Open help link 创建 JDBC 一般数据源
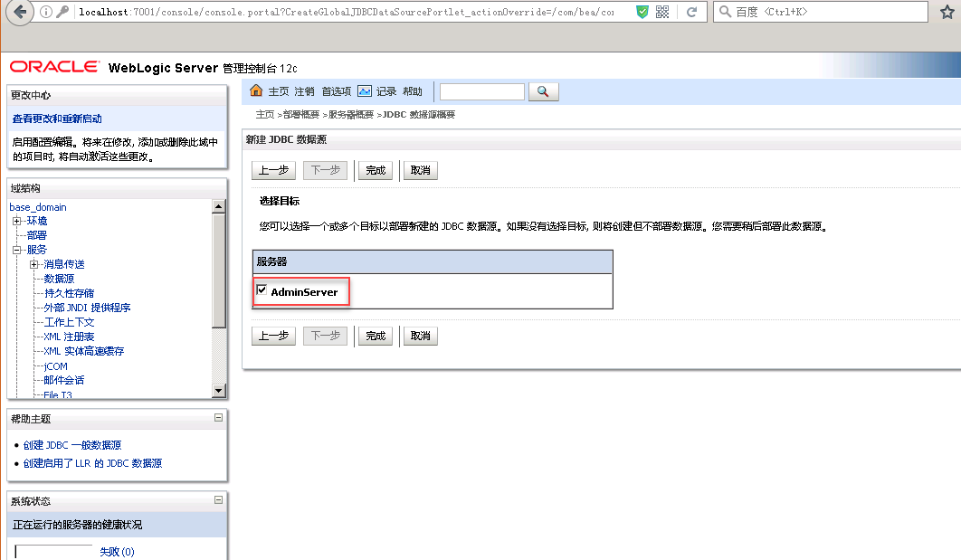Screen dimensions: 961x560 (72, 445)
